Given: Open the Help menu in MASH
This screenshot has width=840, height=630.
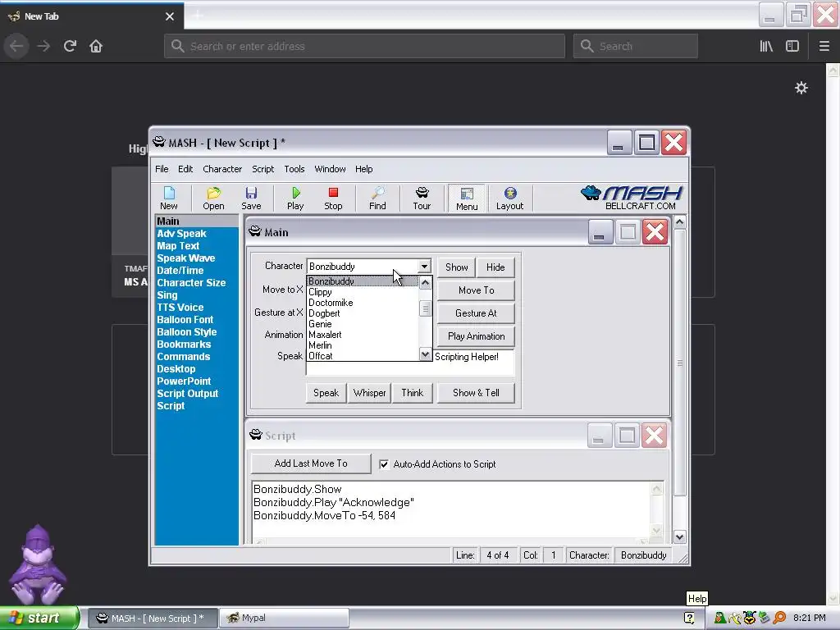Looking at the screenshot, I should (363, 169).
